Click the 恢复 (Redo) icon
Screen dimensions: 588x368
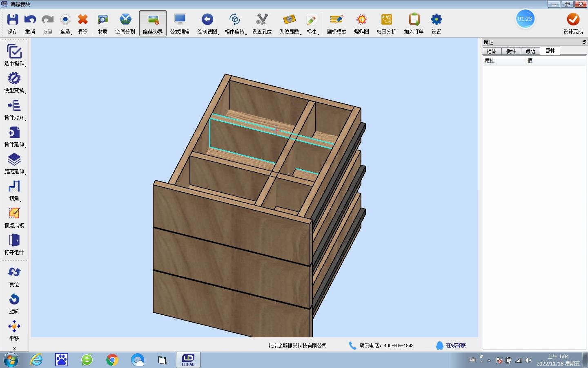point(48,20)
